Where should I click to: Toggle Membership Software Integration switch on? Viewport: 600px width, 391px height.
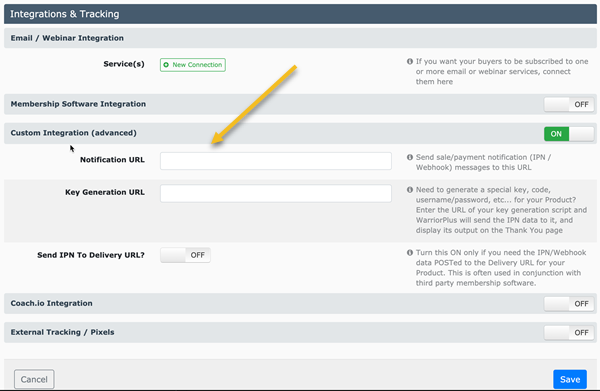coord(569,104)
